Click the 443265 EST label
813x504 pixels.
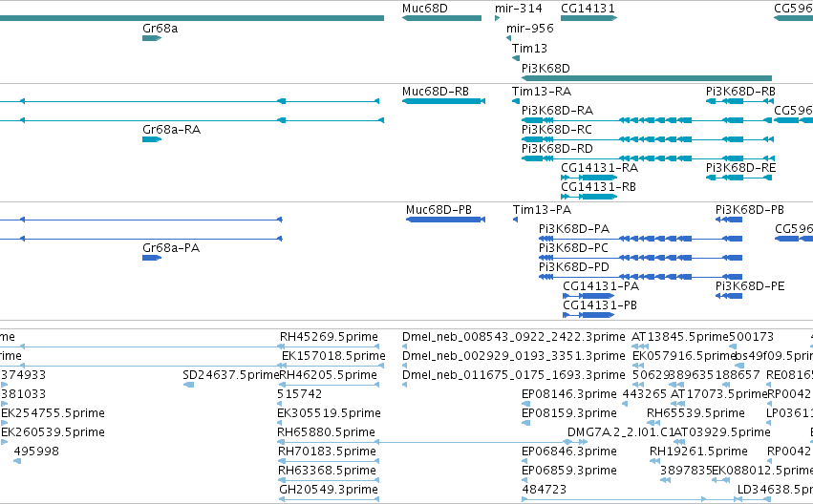tap(645, 394)
